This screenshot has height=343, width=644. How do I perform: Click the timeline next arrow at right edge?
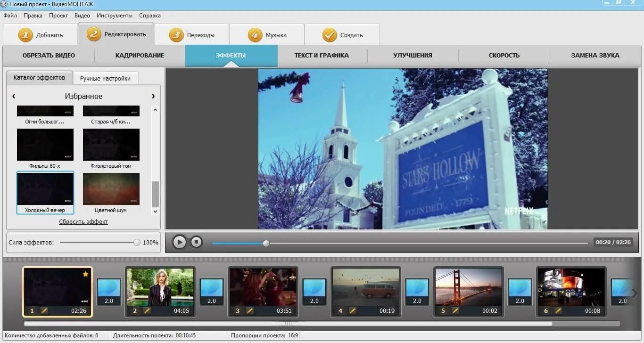(x=635, y=293)
